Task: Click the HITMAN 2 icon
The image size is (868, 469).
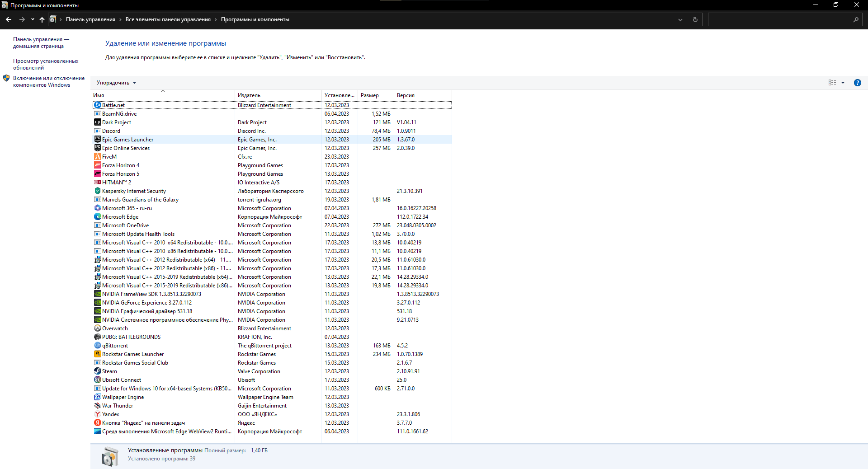Action: point(97,183)
